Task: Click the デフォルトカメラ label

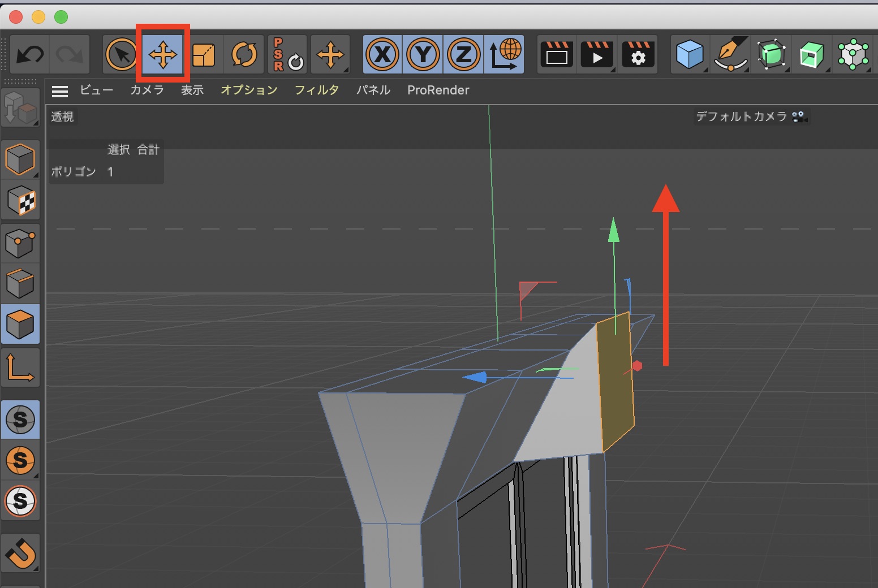Action: point(741,116)
